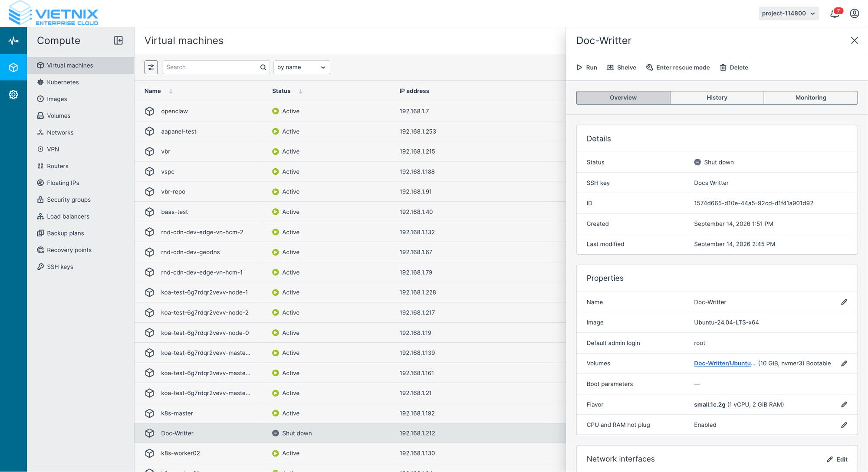
Task: Click the VM ID value 1574d665-d10e...
Action: point(753,203)
